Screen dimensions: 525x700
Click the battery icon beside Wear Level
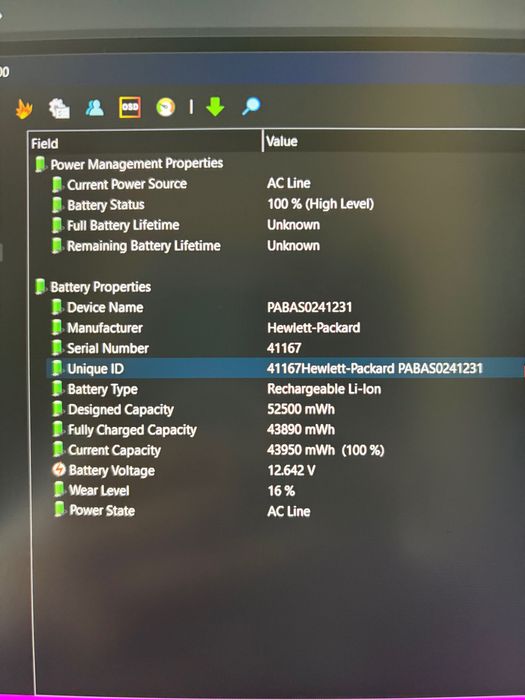59,489
